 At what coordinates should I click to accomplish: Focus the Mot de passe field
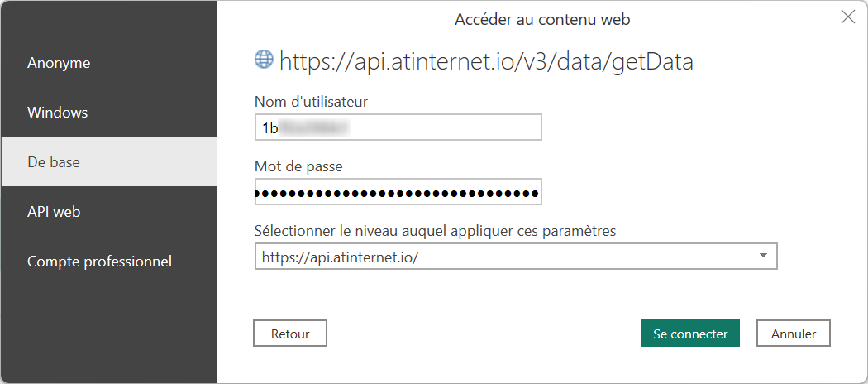398,193
